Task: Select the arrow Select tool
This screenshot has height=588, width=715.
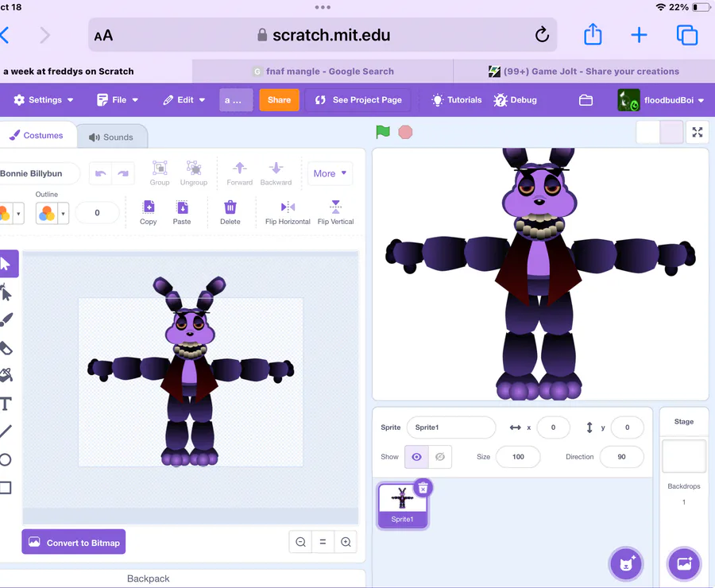Action: tap(6, 264)
